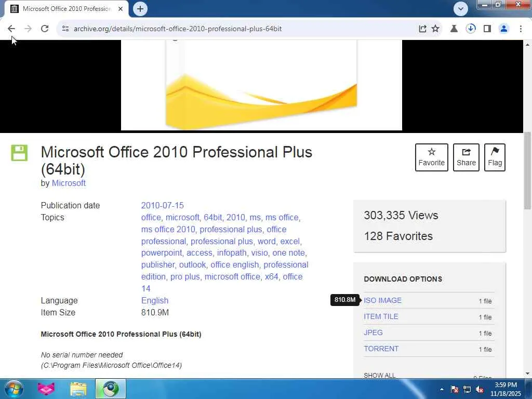Show hidden system tray icons
Image resolution: width=532 pixels, height=399 pixels.
(442, 390)
